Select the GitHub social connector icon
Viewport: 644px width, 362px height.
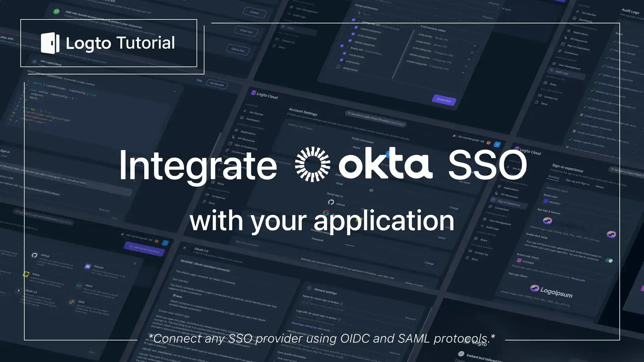35,255
